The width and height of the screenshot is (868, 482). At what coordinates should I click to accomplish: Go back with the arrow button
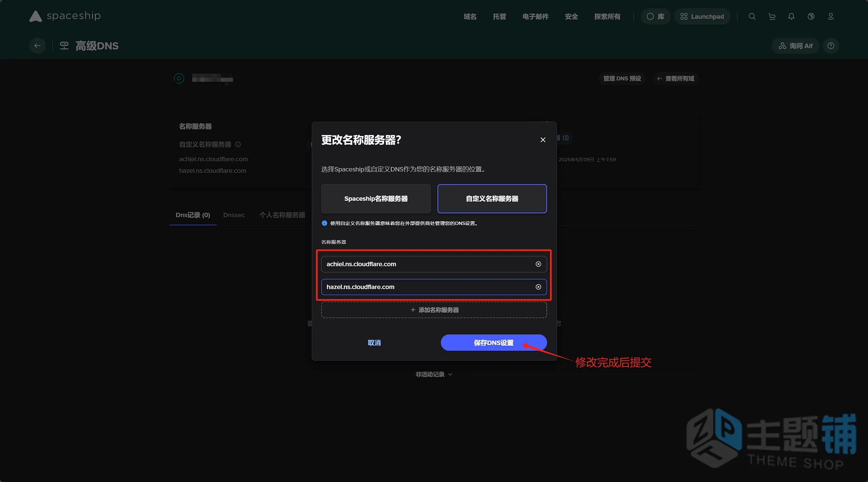(37, 46)
